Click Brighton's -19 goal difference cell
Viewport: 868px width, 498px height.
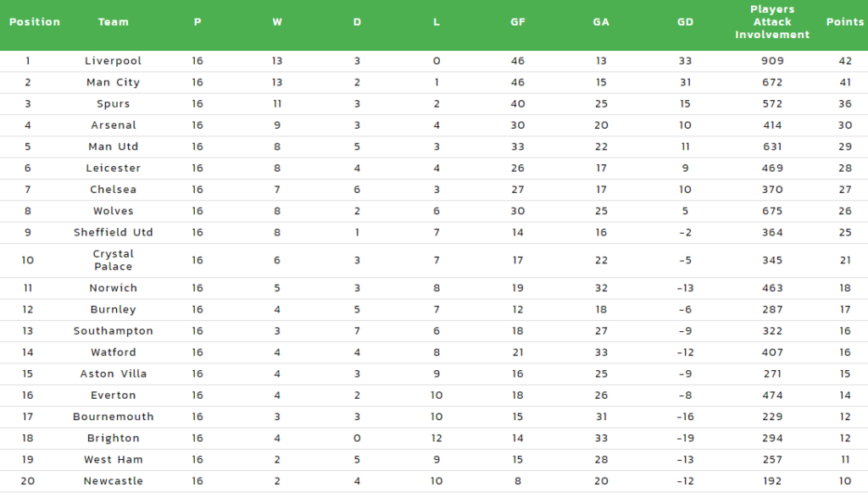click(685, 438)
